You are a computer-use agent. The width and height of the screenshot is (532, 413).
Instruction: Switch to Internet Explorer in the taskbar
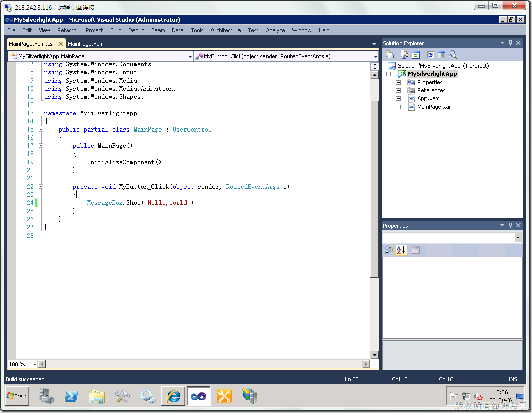click(x=173, y=396)
